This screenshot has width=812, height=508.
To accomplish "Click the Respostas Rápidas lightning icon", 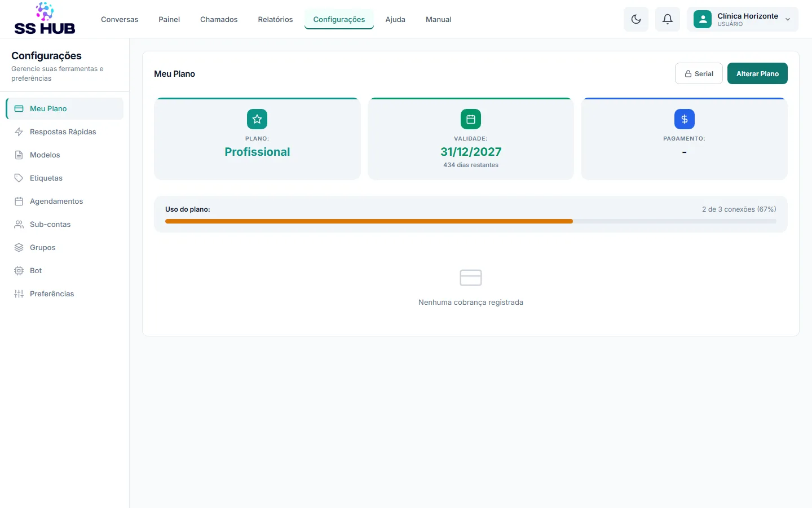I will pos(19,132).
